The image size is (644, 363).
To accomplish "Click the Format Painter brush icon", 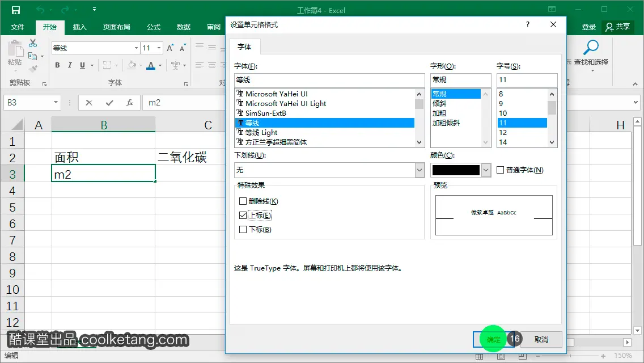I will 33,69.
